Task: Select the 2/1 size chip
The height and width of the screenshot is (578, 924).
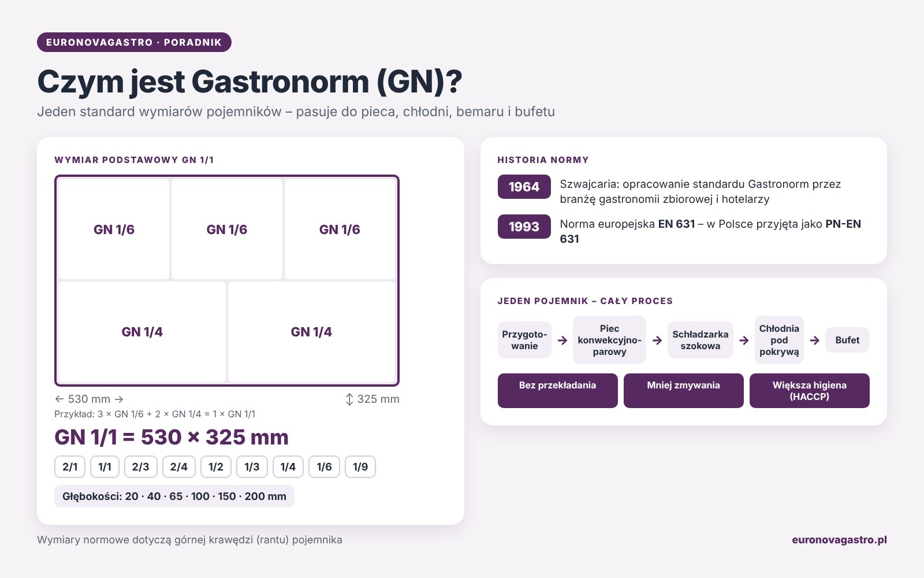Action: tap(70, 467)
